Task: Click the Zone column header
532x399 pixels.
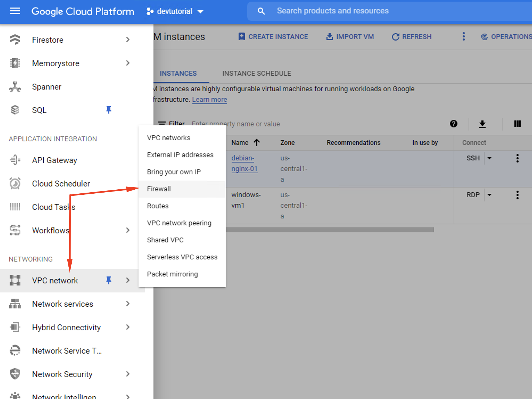Action: (287, 142)
